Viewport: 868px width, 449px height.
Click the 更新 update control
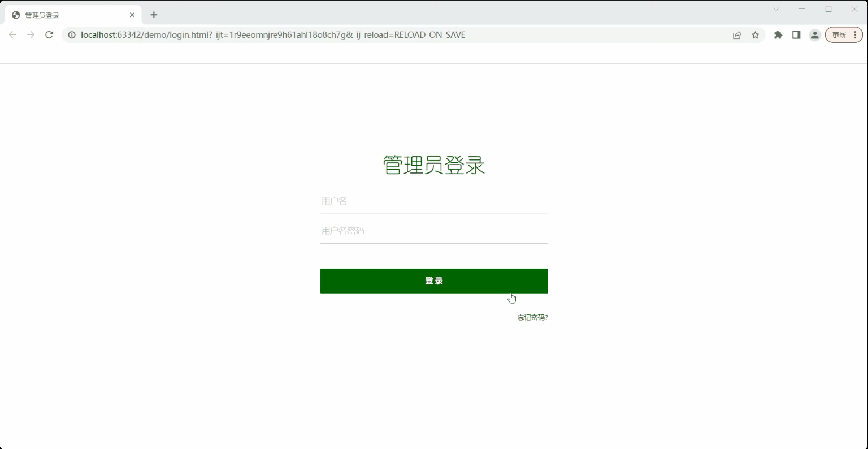coord(839,34)
